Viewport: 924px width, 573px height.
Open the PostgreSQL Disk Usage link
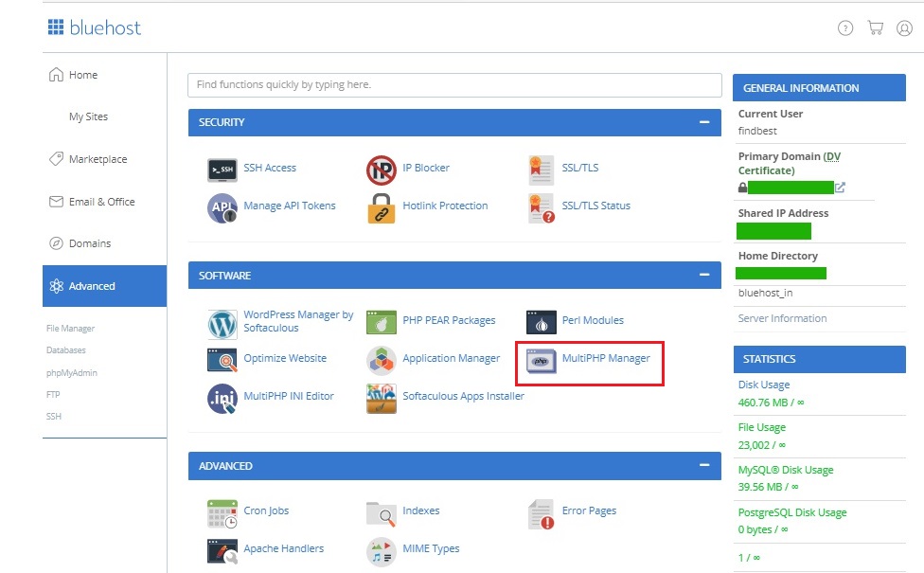tap(792, 512)
